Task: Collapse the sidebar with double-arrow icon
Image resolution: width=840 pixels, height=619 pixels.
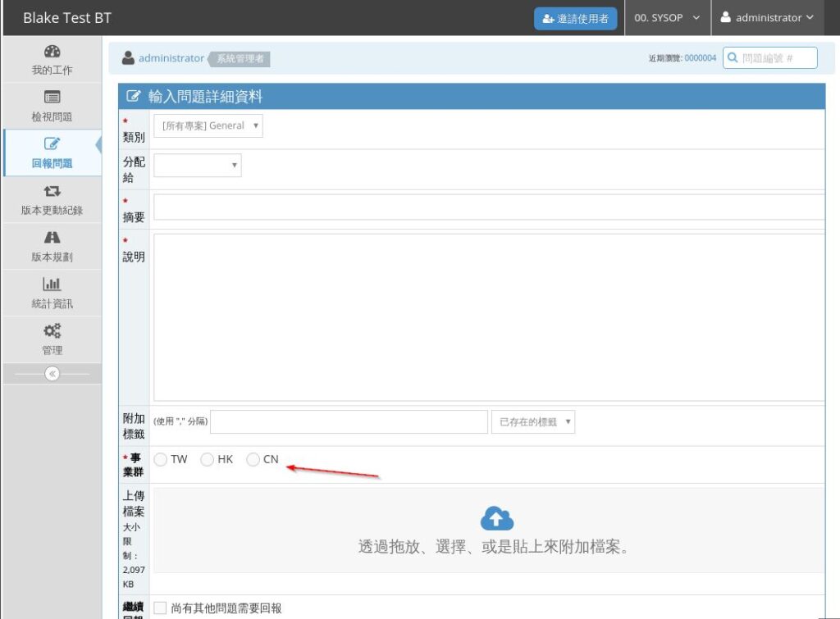Action: (x=52, y=374)
